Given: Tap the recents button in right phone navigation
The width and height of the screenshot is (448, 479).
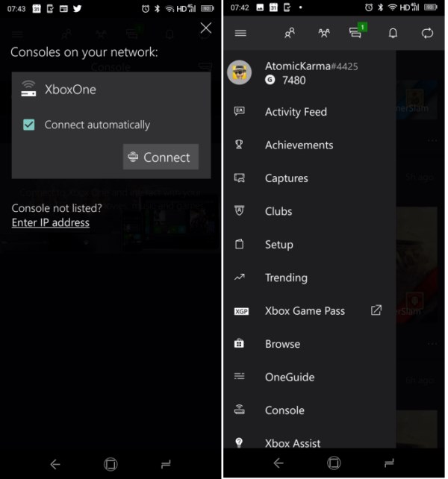Looking at the screenshot, I should pos(389,463).
